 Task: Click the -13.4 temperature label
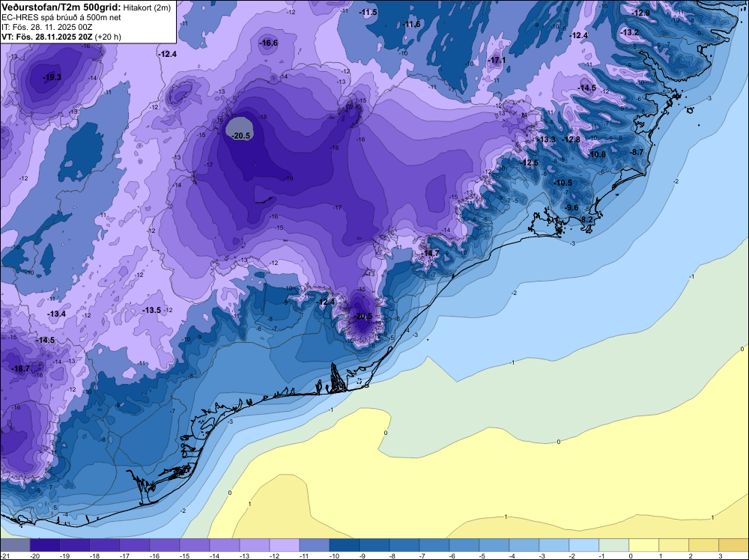[56, 314]
